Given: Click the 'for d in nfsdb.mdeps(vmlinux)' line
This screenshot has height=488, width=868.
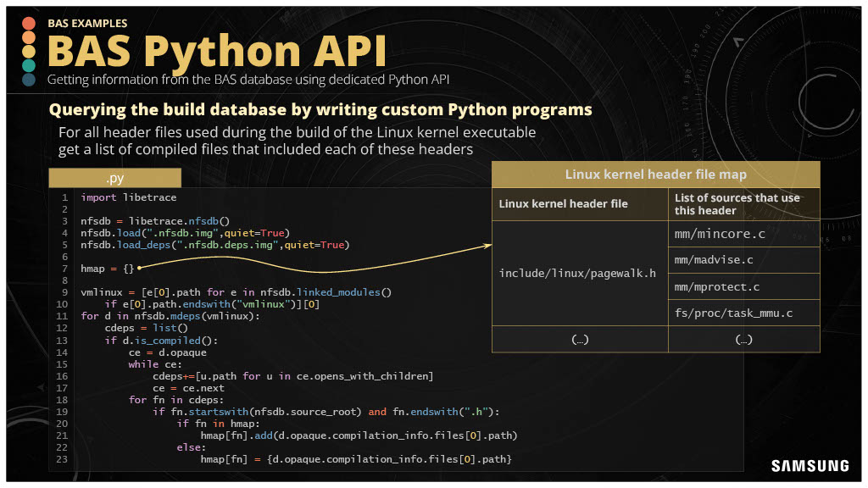Looking at the screenshot, I should (x=170, y=316).
